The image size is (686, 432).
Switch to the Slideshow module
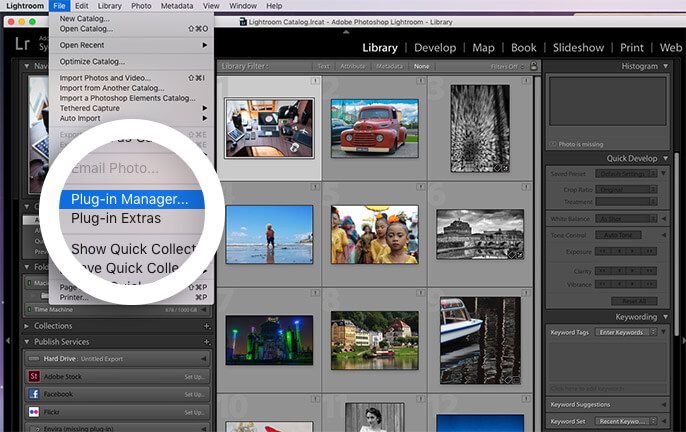578,48
